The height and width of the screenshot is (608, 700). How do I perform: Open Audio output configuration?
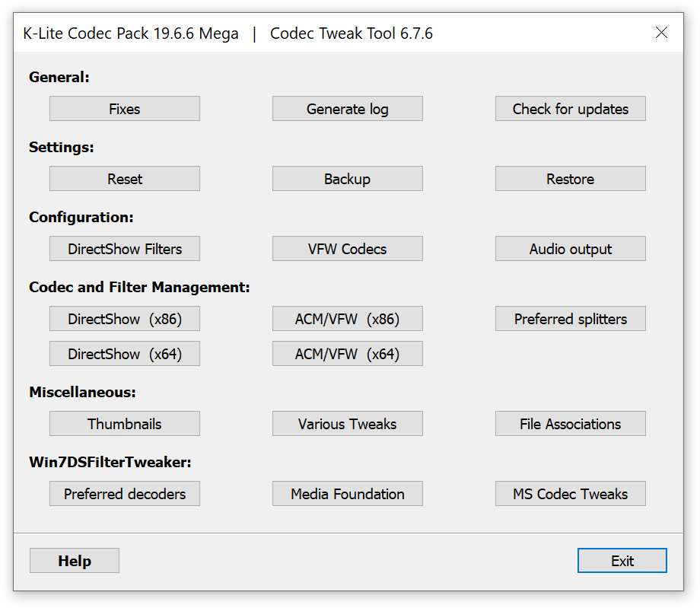coord(570,248)
